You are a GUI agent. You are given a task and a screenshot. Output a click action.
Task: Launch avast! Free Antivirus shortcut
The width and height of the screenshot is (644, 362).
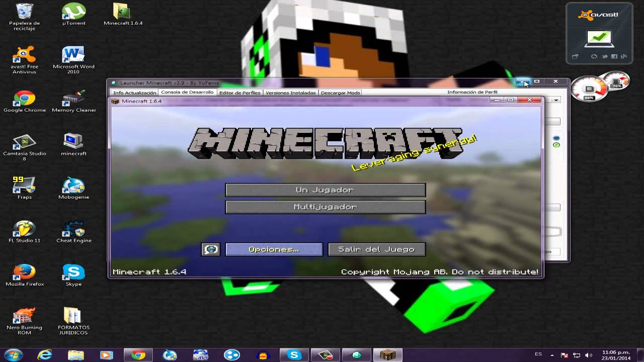tap(24, 60)
